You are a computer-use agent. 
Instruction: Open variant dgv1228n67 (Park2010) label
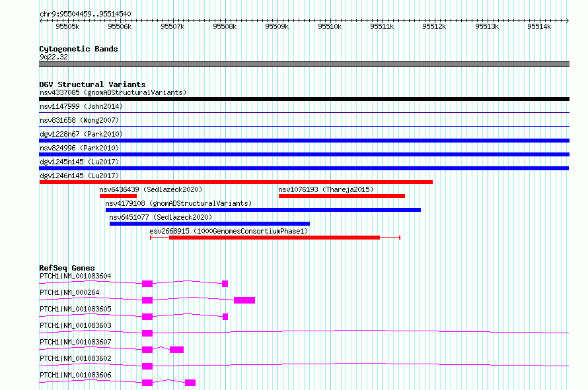(x=81, y=134)
